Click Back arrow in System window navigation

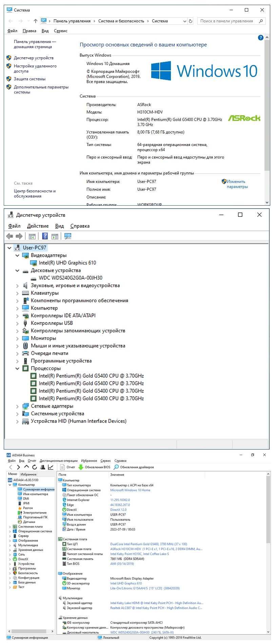tap(11, 21)
